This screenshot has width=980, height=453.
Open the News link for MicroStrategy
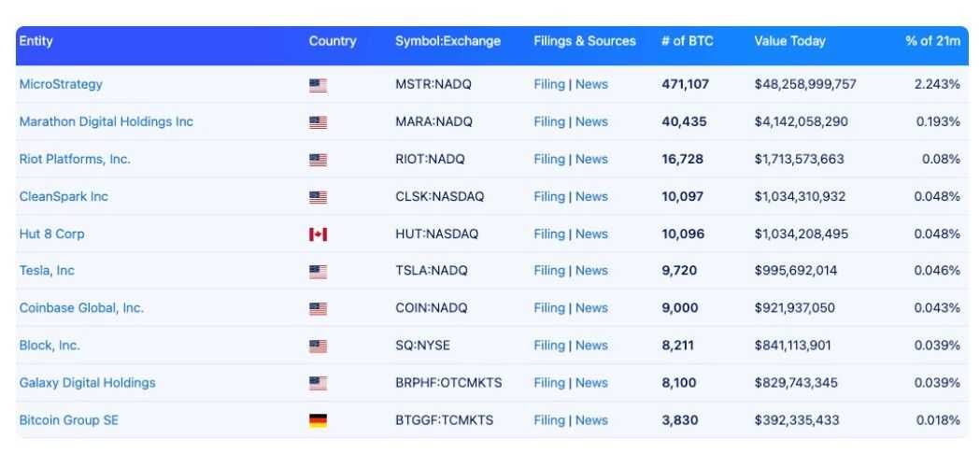click(591, 84)
